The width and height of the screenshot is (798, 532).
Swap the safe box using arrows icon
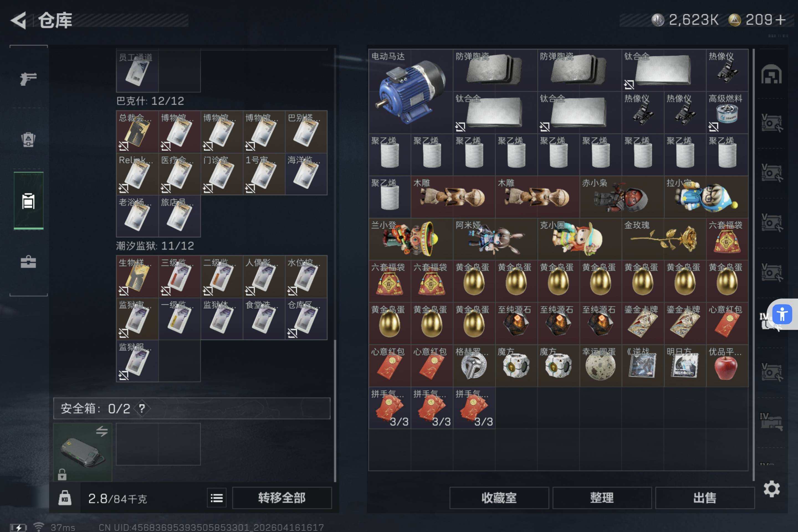click(101, 431)
